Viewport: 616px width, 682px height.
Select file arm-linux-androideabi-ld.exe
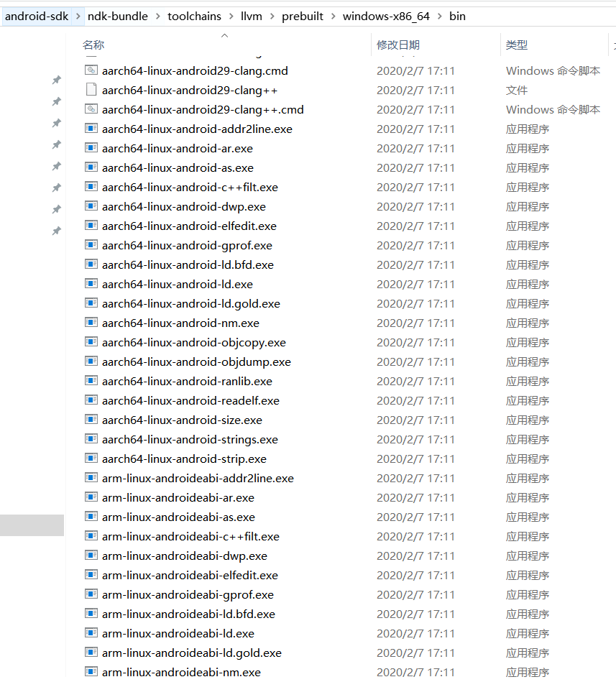[x=178, y=633]
